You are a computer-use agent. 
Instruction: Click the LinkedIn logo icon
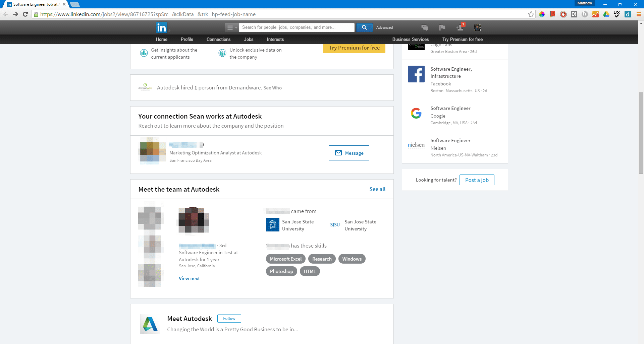(162, 27)
